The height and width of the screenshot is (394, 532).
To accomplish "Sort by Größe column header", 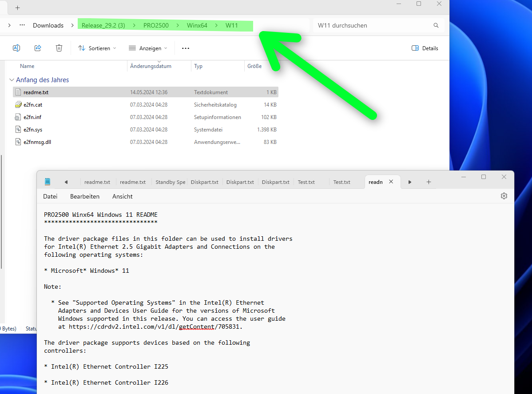I will pyautogui.click(x=254, y=66).
